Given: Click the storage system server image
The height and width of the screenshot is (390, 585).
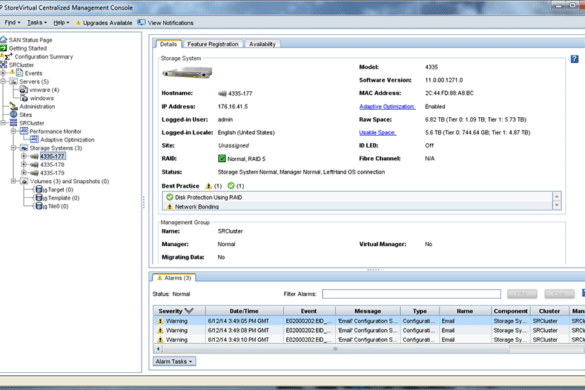Looking at the screenshot, I should pyautogui.click(x=187, y=72).
